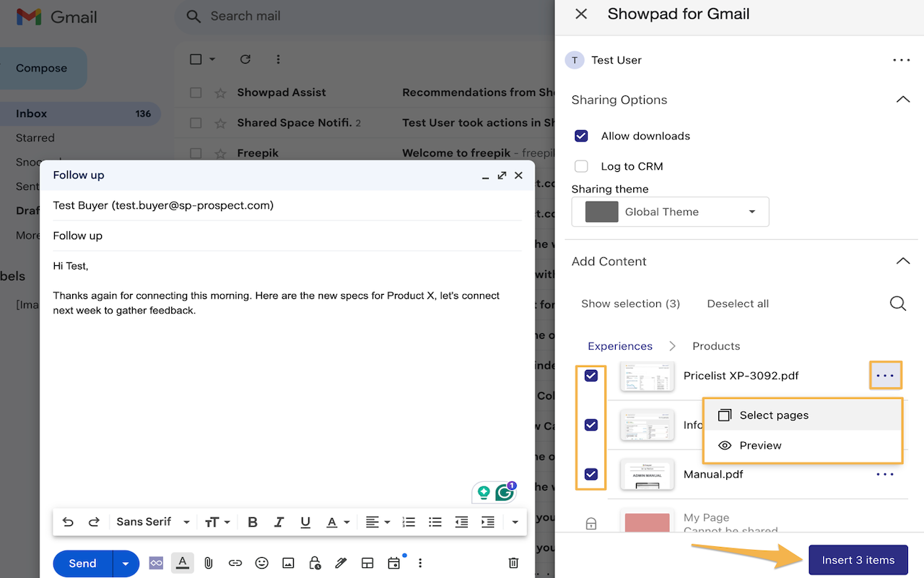Open the Sans Serif font dropdown
Image resolution: width=924 pixels, height=578 pixels.
[152, 521]
